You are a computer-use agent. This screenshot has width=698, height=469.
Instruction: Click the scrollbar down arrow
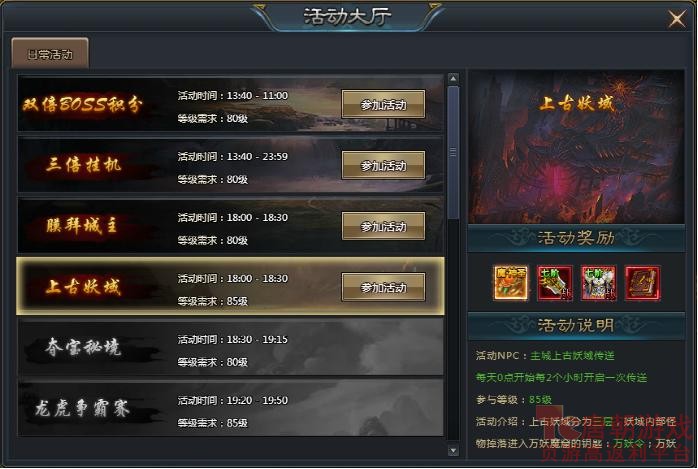pos(453,451)
